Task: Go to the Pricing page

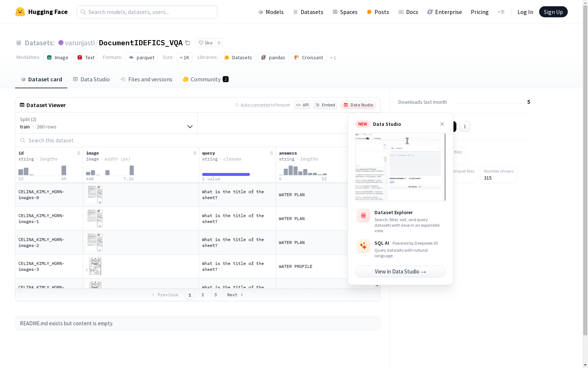Action: [480, 12]
